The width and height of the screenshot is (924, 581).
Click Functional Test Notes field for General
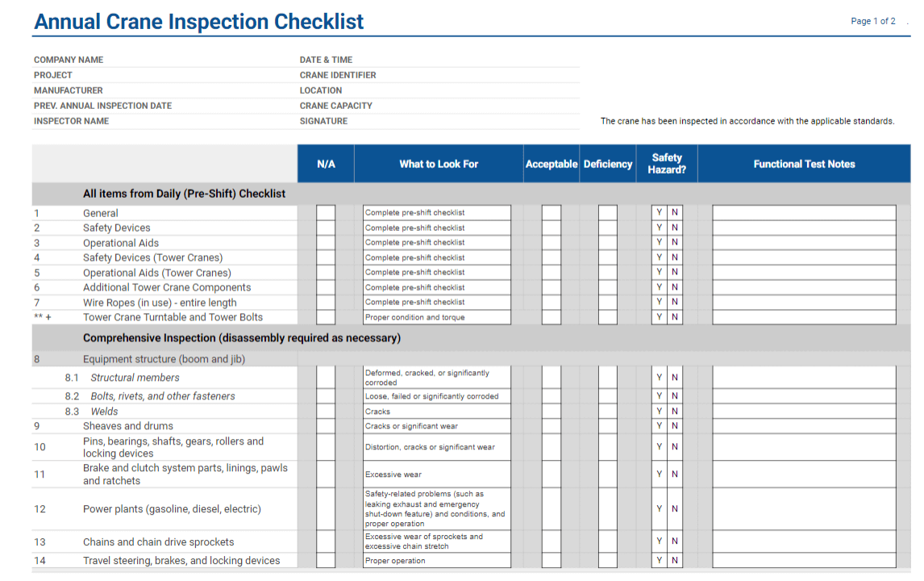(x=804, y=213)
